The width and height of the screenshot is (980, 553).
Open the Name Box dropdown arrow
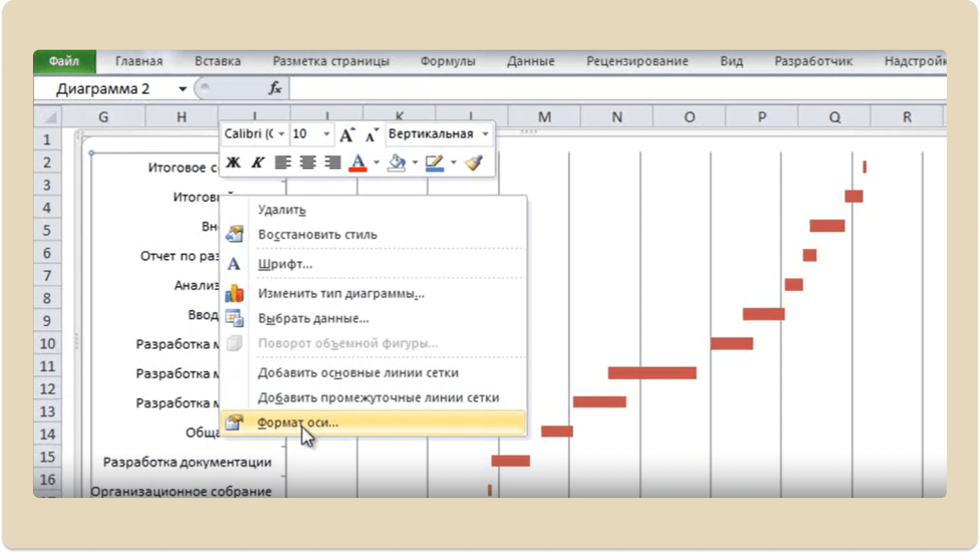183,89
